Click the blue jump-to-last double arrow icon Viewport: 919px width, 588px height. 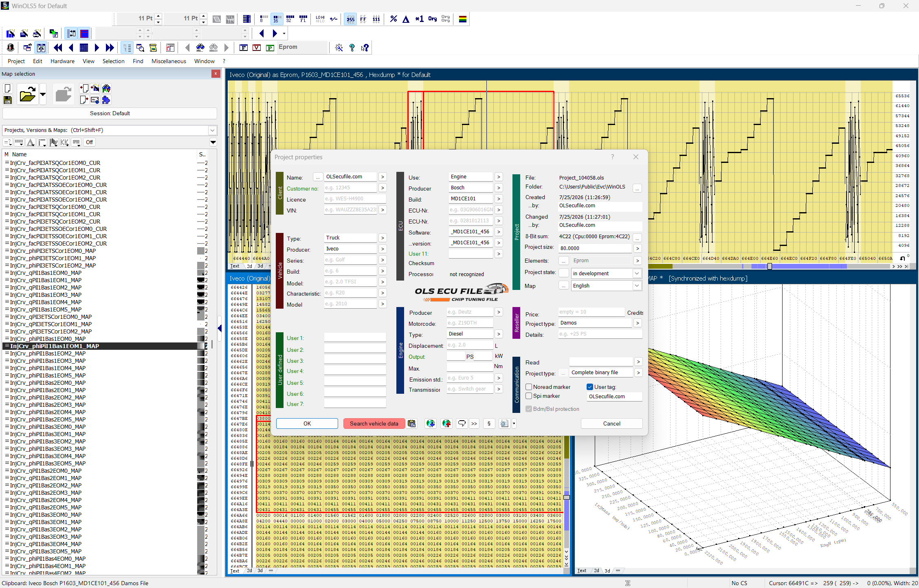[x=110, y=48]
